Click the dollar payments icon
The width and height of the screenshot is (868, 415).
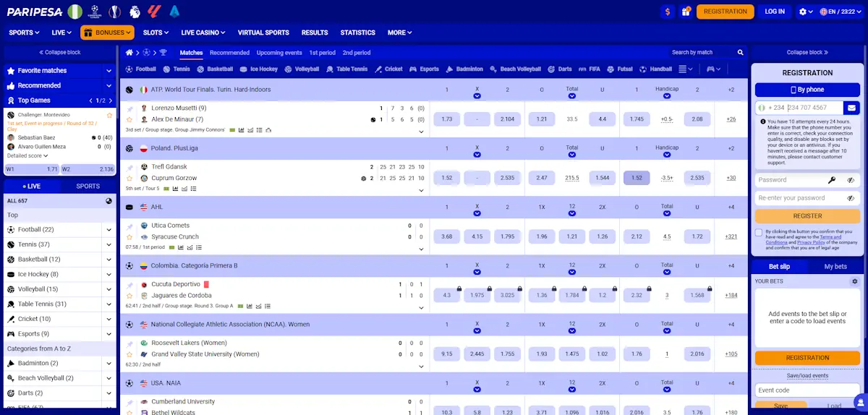tap(668, 12)
